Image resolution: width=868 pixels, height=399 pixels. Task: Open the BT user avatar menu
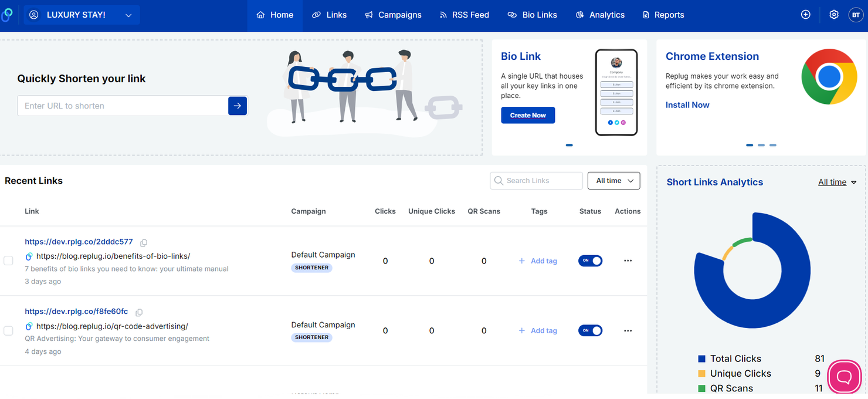pyautogui.click(x=856, y=15)
